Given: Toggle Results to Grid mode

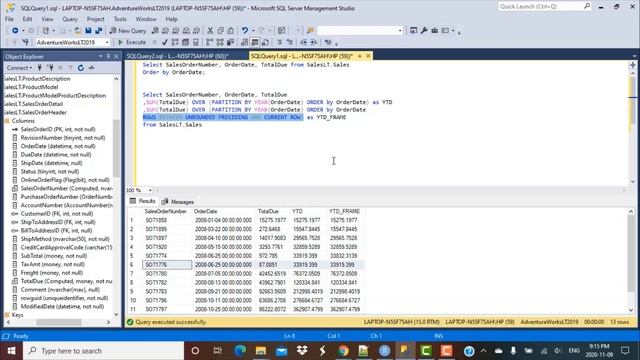Looking at the screenshot, I should pyautogui.click(x=255, y=42).
